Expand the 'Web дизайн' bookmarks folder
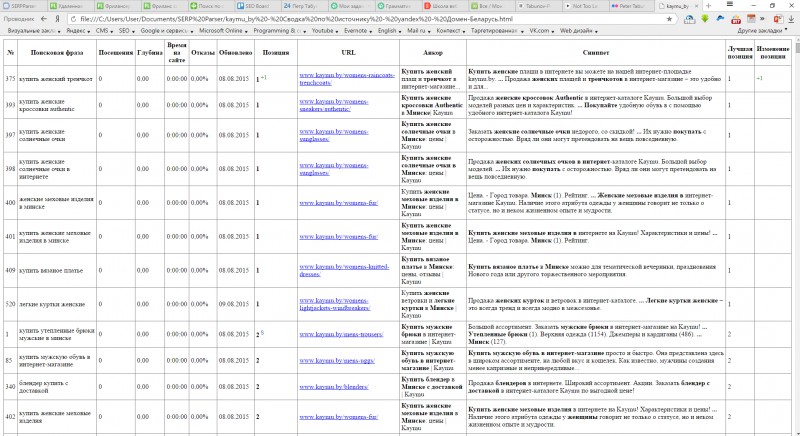 pos(579,31)
